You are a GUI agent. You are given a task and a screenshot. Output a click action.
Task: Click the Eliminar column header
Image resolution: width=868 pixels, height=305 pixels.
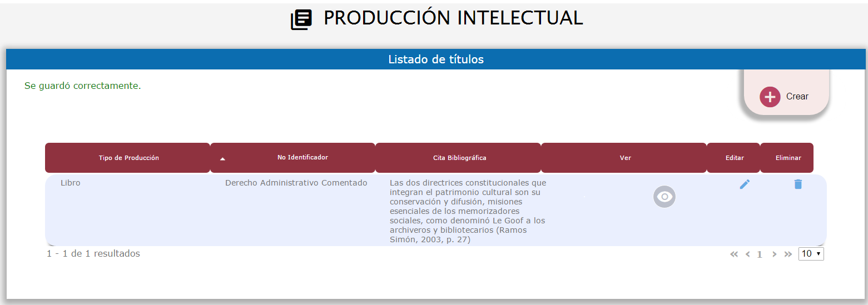[x=788, y=158]
